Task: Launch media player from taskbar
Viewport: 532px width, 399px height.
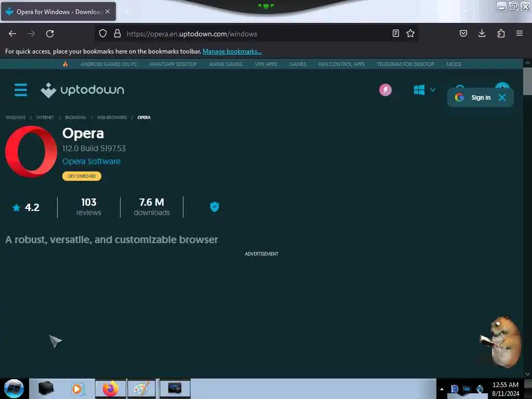Action: point(77,389)
